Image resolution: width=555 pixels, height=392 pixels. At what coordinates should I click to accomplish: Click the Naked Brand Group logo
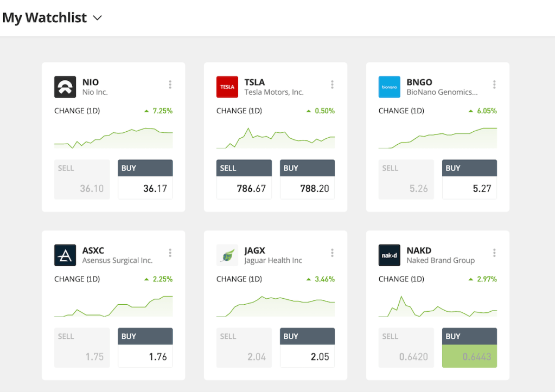pyautogui.click(x=389, y=255)
